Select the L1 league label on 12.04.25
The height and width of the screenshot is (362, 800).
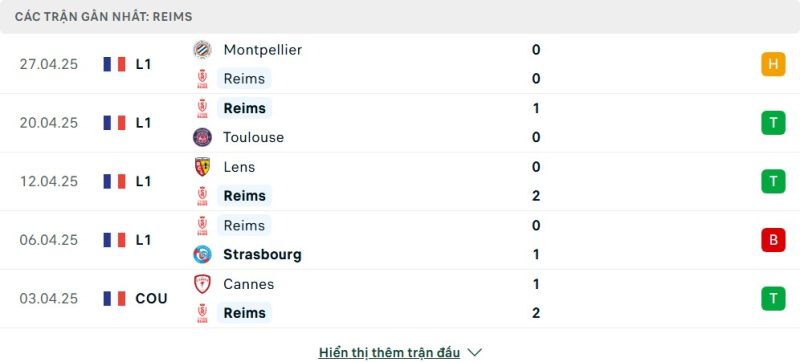143,182
